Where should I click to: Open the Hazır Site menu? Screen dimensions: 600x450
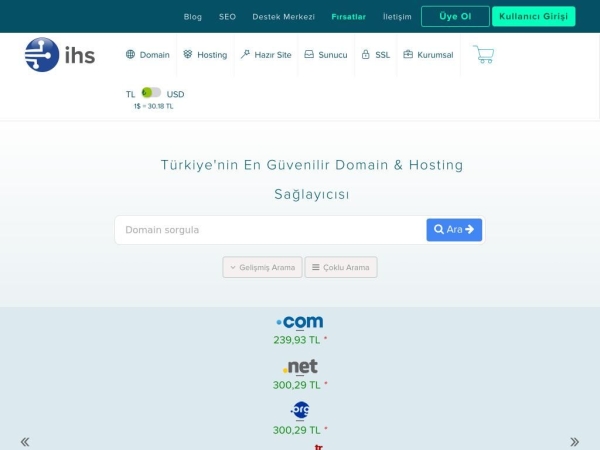coord(266,55)
